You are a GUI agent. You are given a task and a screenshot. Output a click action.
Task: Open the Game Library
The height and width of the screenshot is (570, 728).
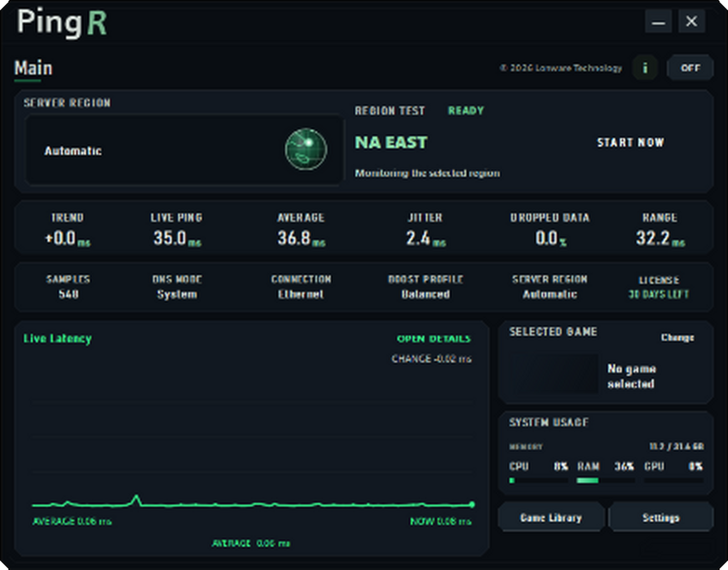point(551,518)
